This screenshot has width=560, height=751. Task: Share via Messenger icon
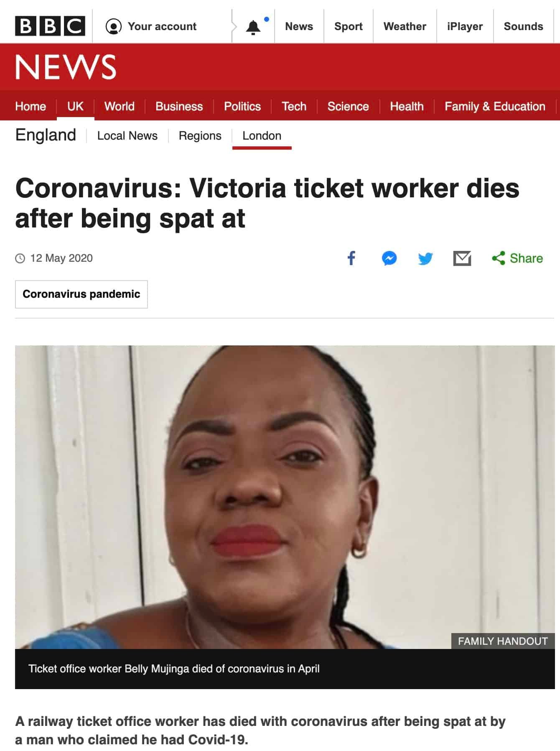(389, 258)
